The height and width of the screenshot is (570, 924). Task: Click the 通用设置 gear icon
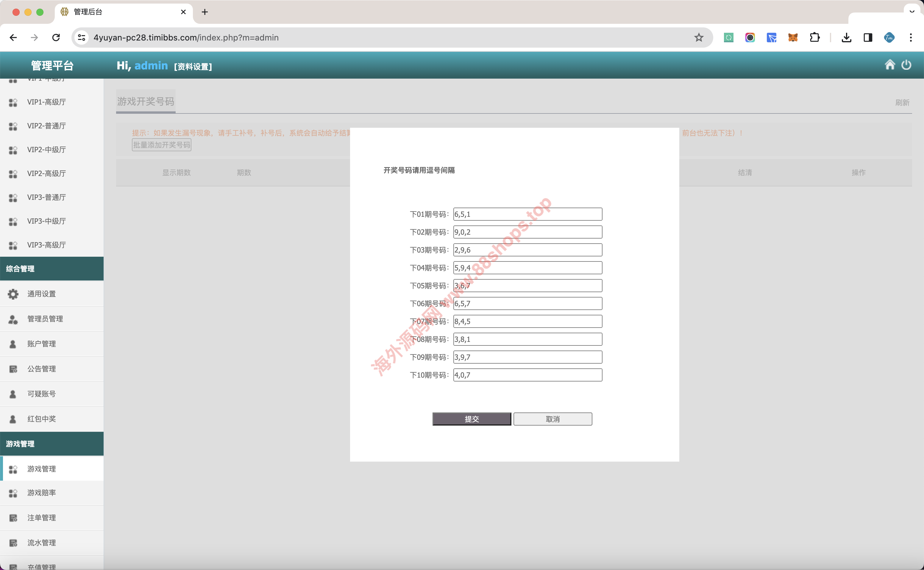tap(13, 294)
